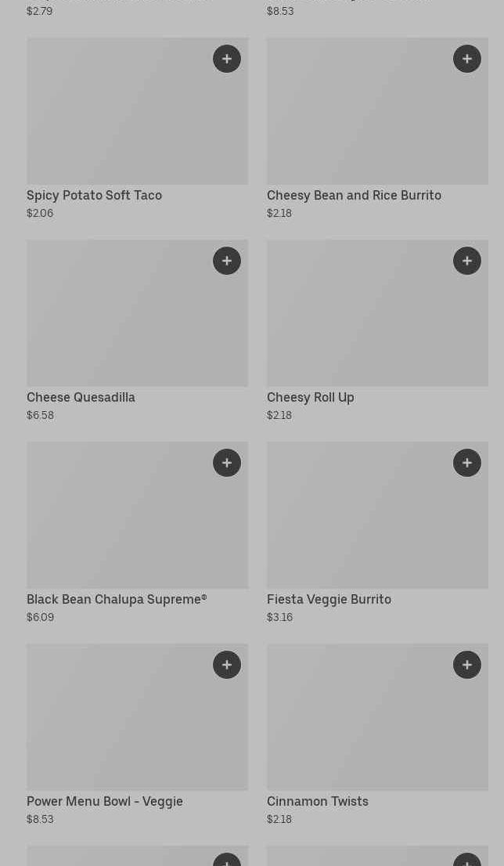Select the Cheese Quesadilla item title
The height and width of the screenshot is (866, 504).
coord(81,397)
